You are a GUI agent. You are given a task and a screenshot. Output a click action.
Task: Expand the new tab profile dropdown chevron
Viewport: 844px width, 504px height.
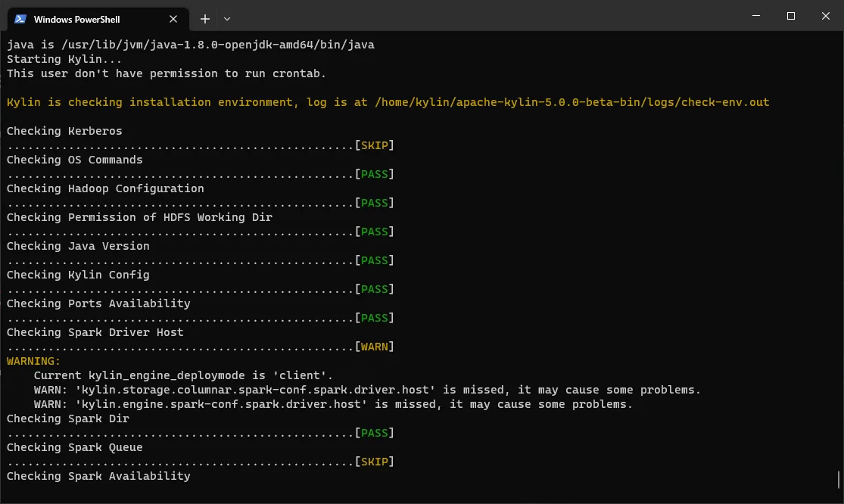pos(227,19)
